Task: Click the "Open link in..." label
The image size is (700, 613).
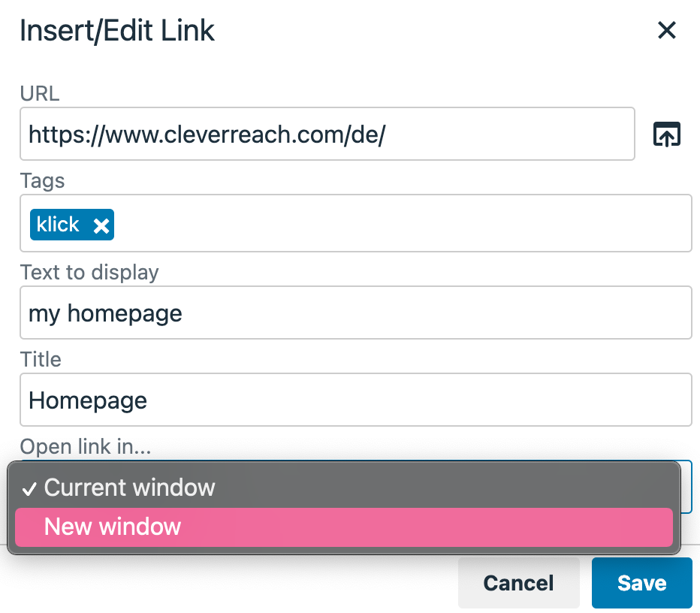Action: click(x=86, y=447)
